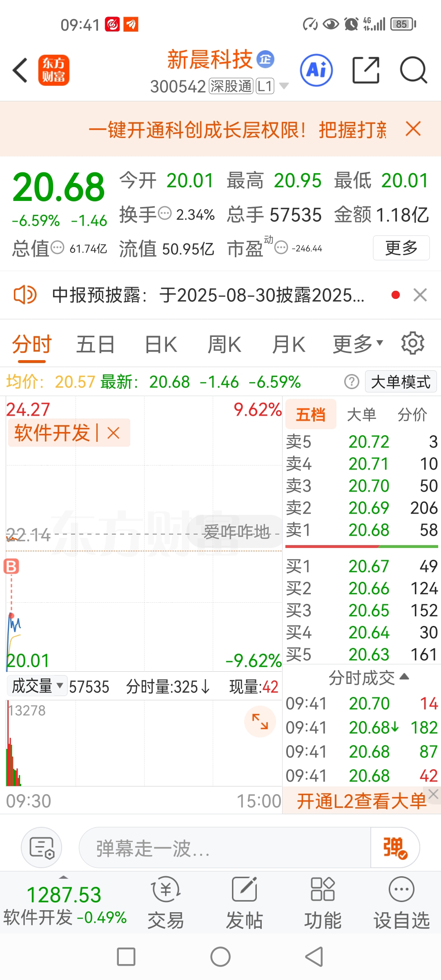Viewport: 441px width, 980px height.
Task: Expand the chart to fullscreen
Action: [x=260, y=721]
